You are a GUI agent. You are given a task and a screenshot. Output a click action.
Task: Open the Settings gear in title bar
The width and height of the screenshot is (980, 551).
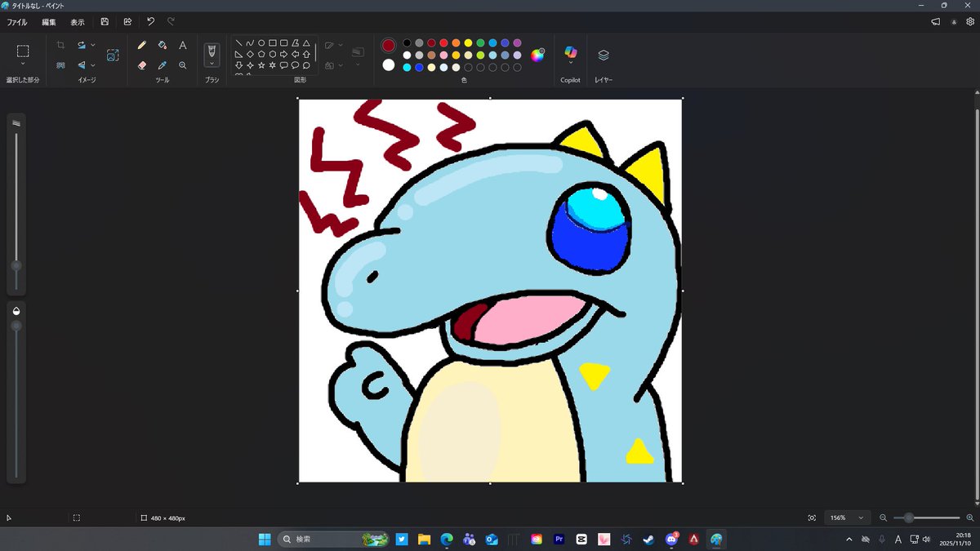tap(970, 22)
